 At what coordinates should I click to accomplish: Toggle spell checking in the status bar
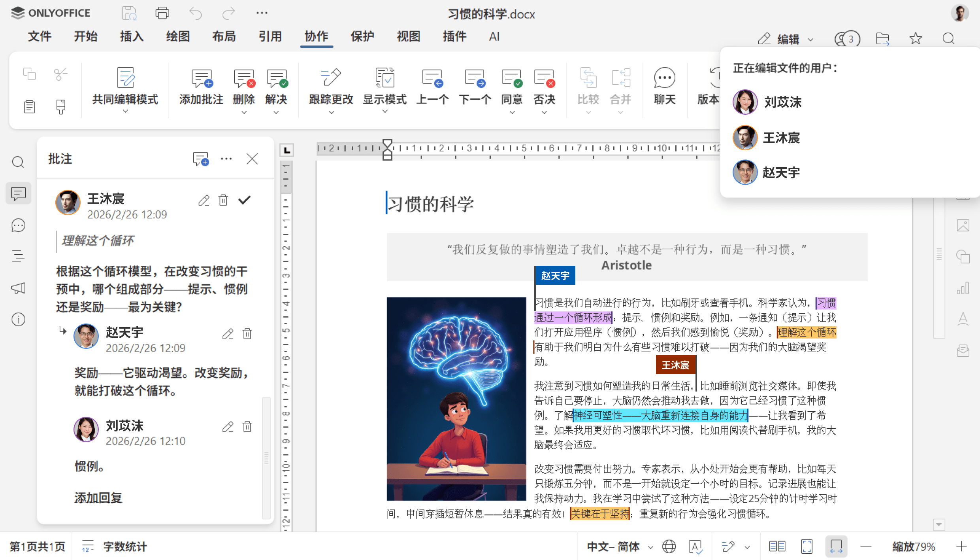pyautogui.click(x=695, y=546)
